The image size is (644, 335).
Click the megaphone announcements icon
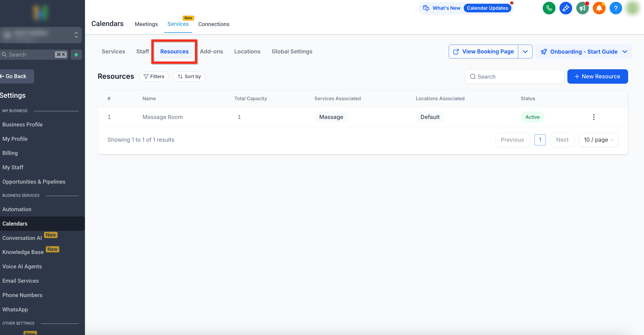click(582, 8)
